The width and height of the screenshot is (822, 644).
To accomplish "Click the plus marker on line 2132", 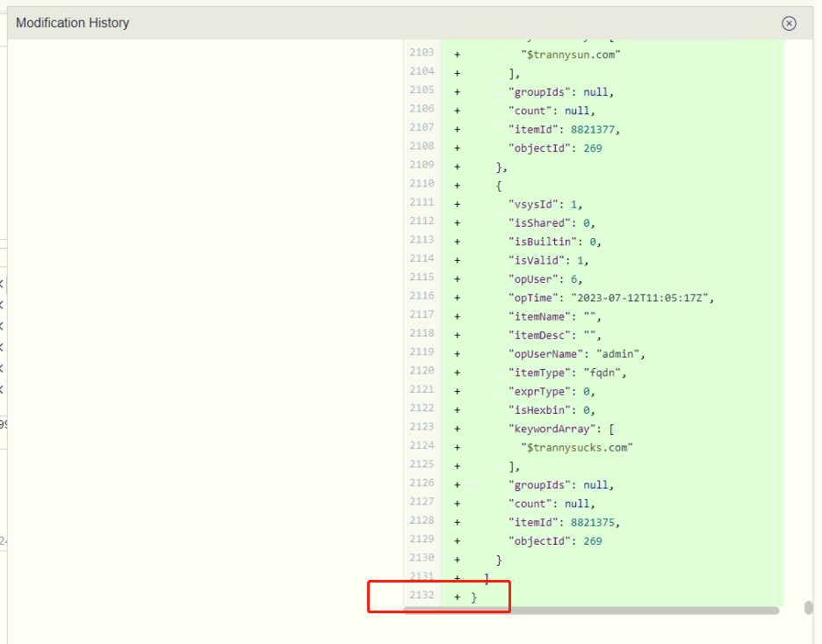I will point(458,597).
